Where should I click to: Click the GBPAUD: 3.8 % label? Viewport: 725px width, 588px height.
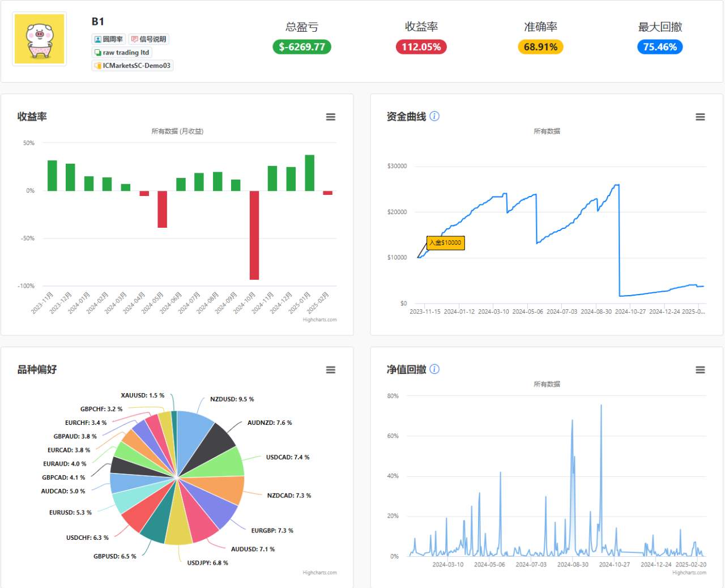[x=75, y=437]
